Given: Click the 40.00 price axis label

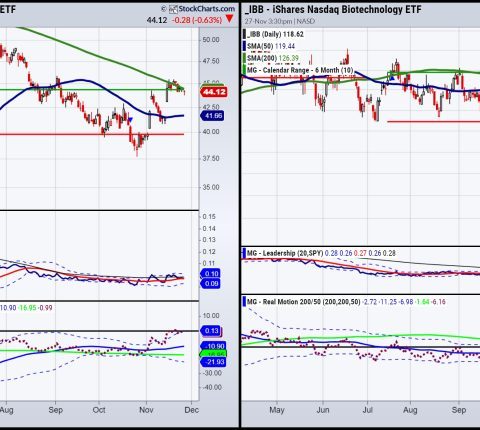Looking at the screenshot, I should pos(211,132).
